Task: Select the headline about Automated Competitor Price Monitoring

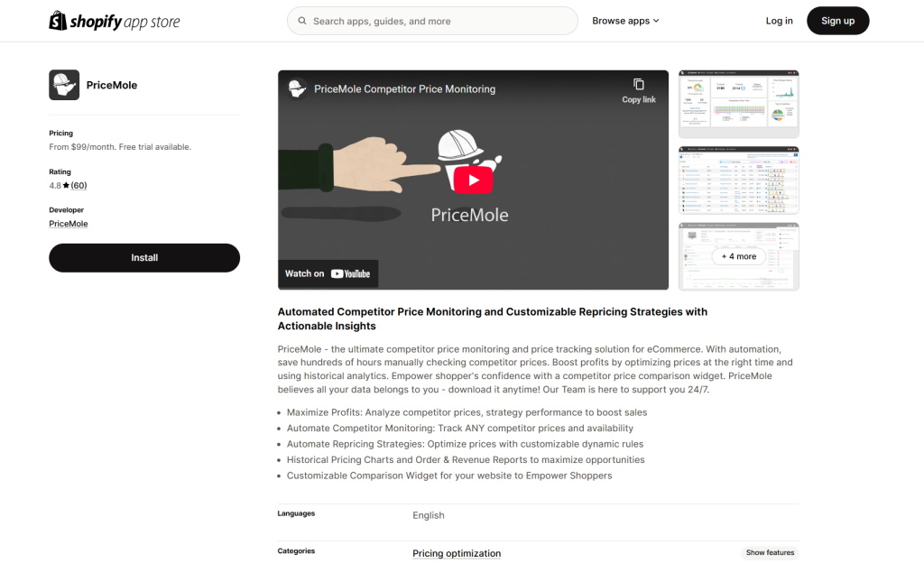Action: (x=493, y=319)
